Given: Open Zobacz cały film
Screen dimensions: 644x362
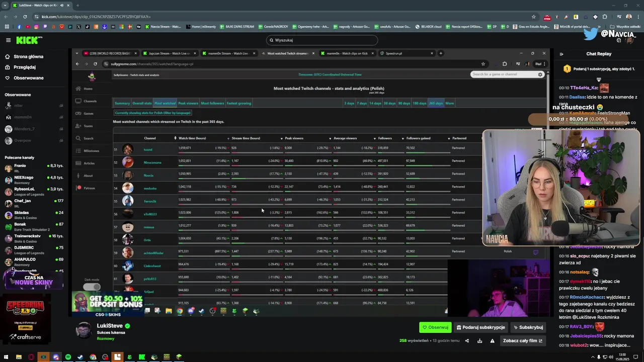Looking at the screenshot, I should pyautogui.click(x=523, y=341).
